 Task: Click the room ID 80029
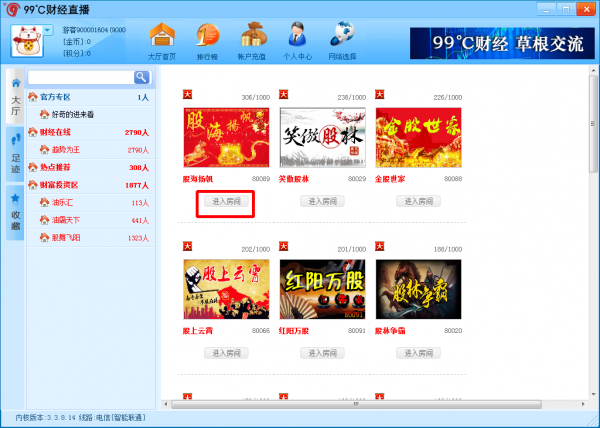coord(357,179)
